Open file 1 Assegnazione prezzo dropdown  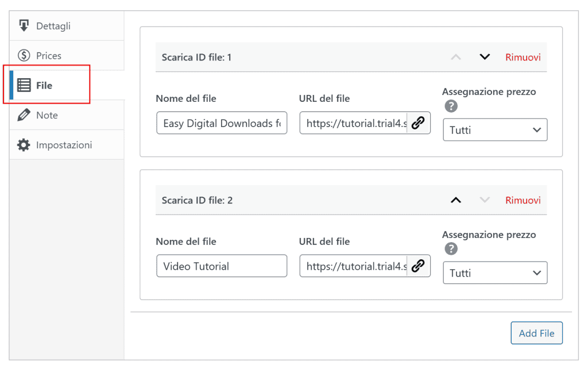click(494, 130)
